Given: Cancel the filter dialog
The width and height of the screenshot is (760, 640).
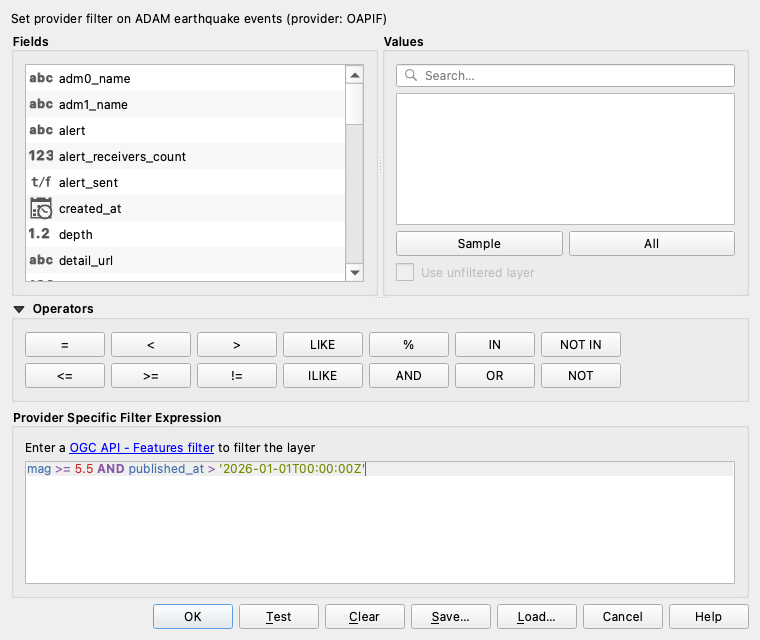Looking at the screenshot, I should [623, 616].
